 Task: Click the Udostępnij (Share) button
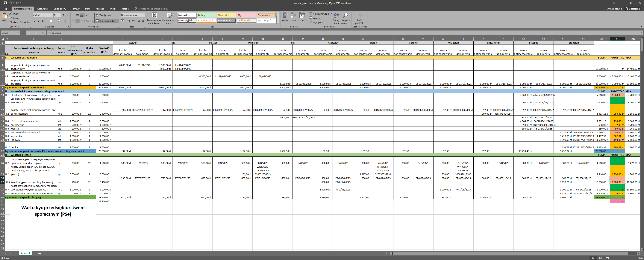(633, 9)
